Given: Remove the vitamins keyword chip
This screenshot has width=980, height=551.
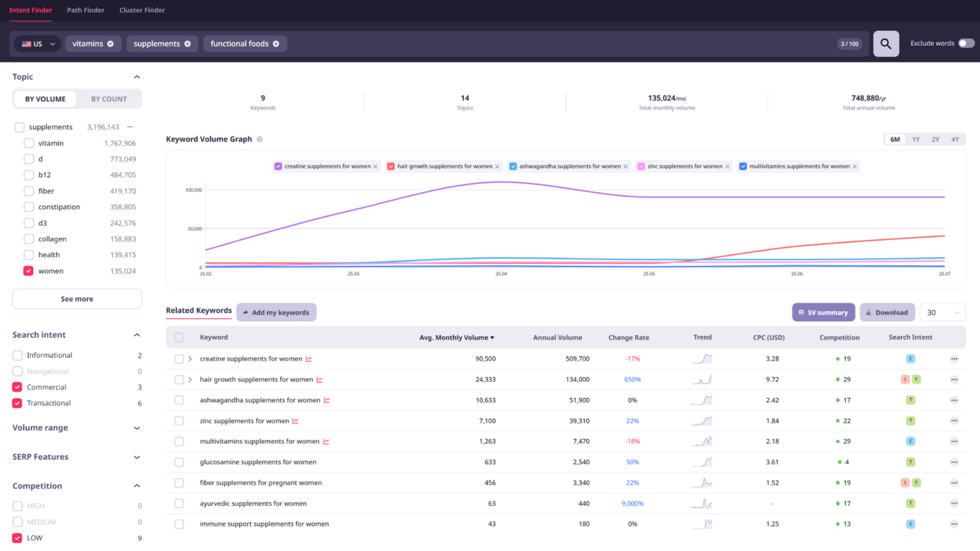Looking at the screenshot, I should (x=110, y=44).
